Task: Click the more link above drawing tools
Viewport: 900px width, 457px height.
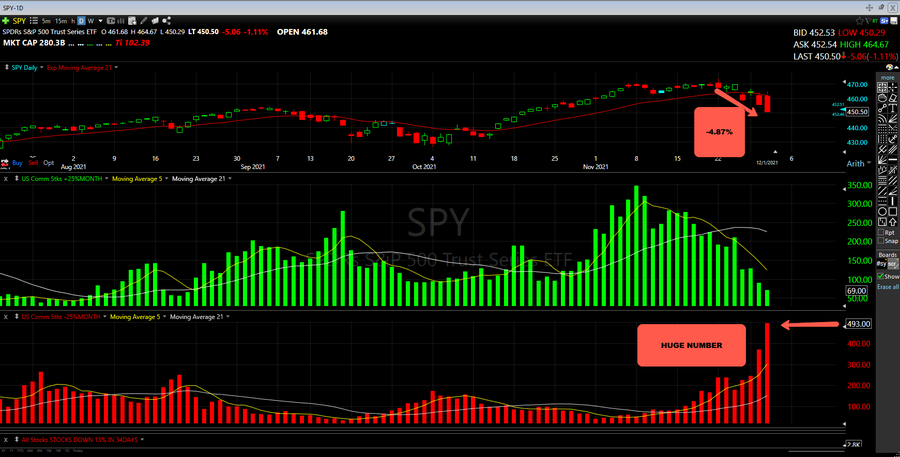Action: pyautogui.click(x=887, y=78)
